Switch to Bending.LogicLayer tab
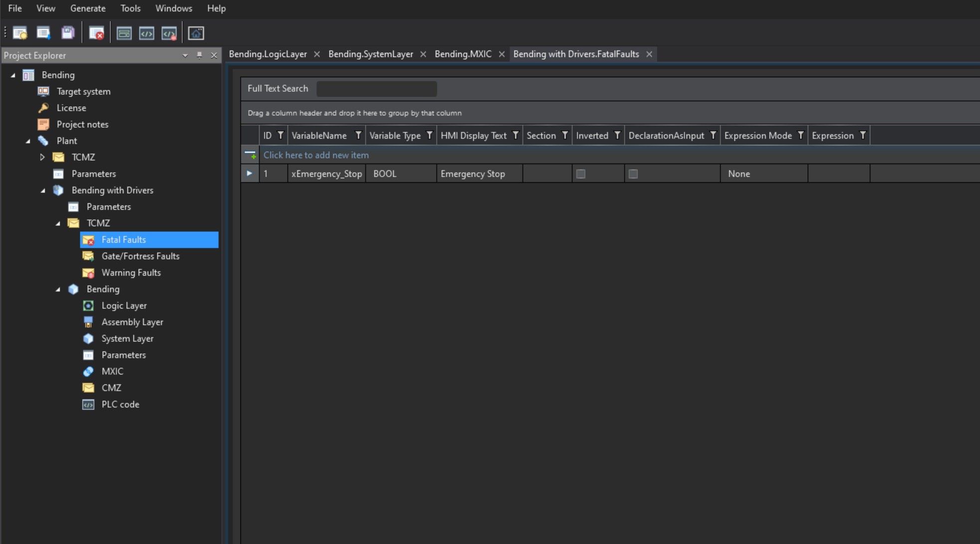The image size is (980, 544). [267, 53]
